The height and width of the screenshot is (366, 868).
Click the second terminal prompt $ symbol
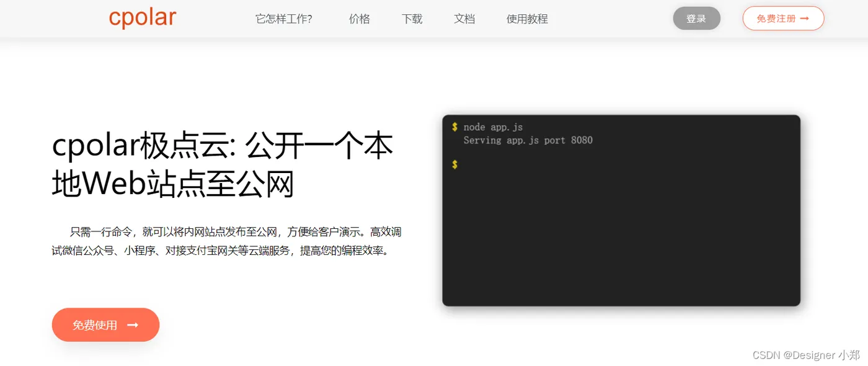click(x=454, y=164)
